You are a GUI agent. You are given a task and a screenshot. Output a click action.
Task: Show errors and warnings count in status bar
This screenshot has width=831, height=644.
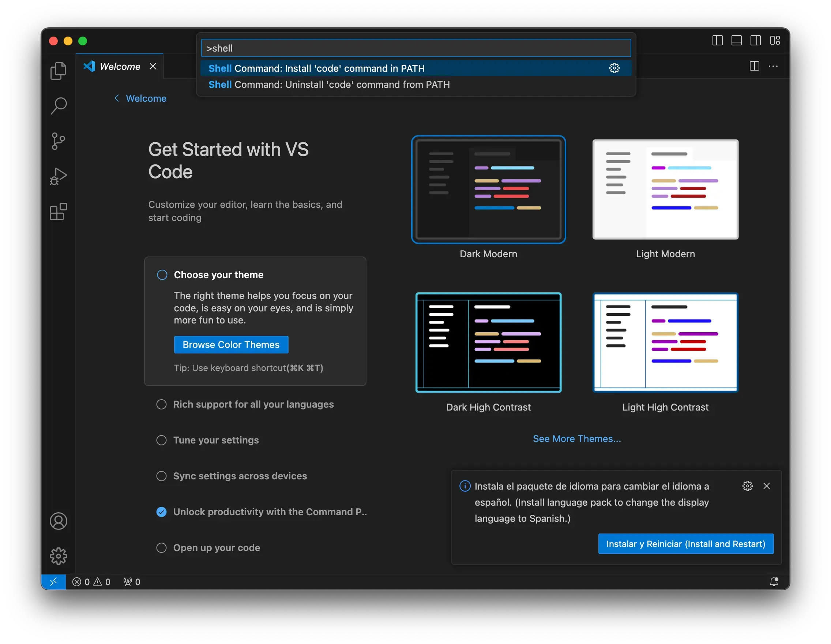tap(91, 582)
